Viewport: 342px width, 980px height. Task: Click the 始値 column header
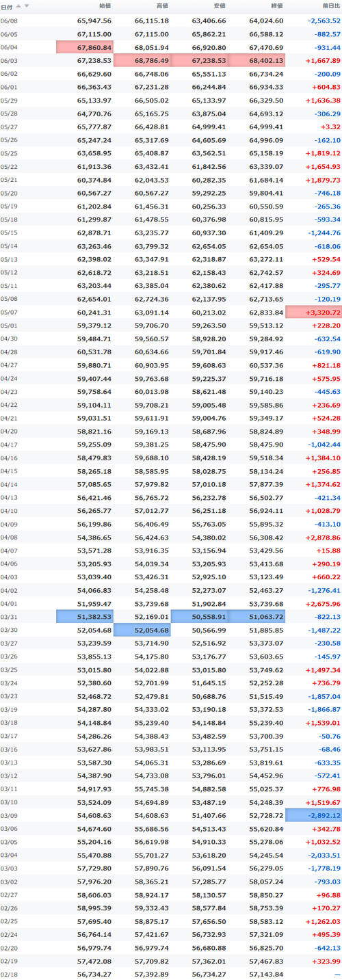(x=105, y=6)
